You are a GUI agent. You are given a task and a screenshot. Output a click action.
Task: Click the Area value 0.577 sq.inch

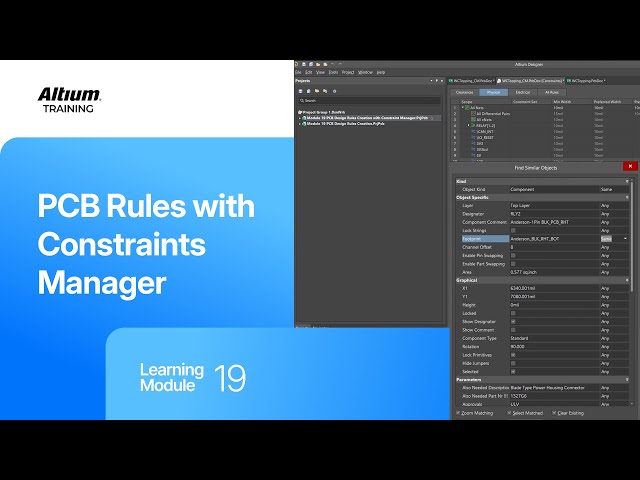(x=524, y=272)
